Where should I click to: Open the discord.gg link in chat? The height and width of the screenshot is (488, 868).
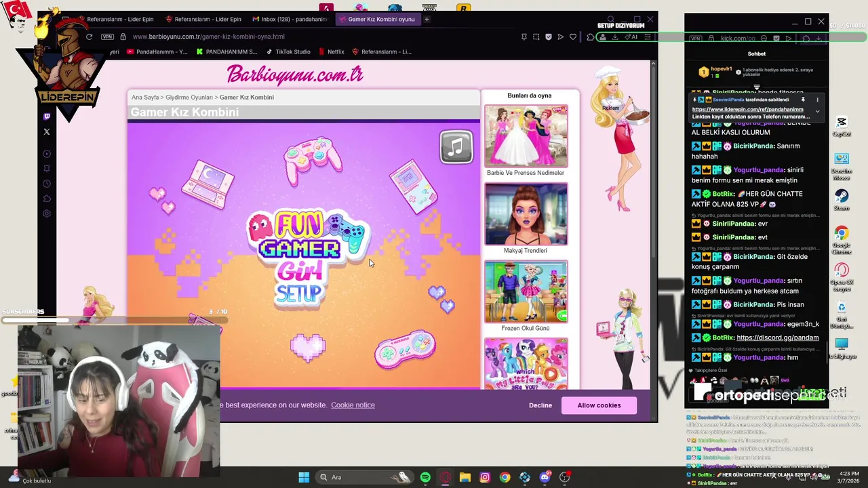coord(778,338)
